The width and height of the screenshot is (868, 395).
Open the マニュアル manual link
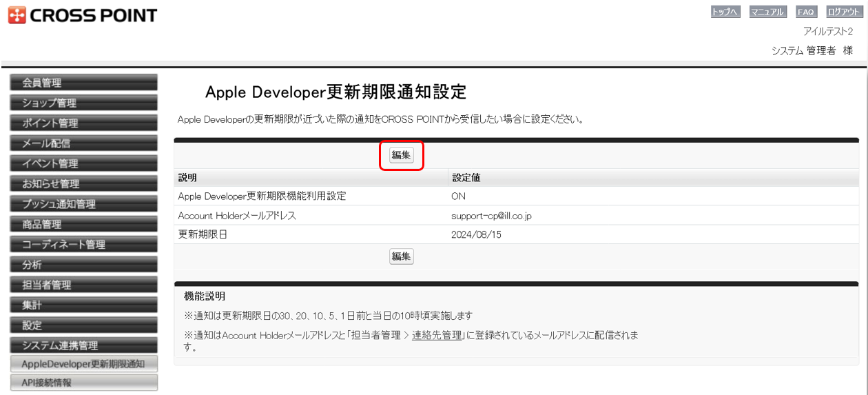(767, 12)
